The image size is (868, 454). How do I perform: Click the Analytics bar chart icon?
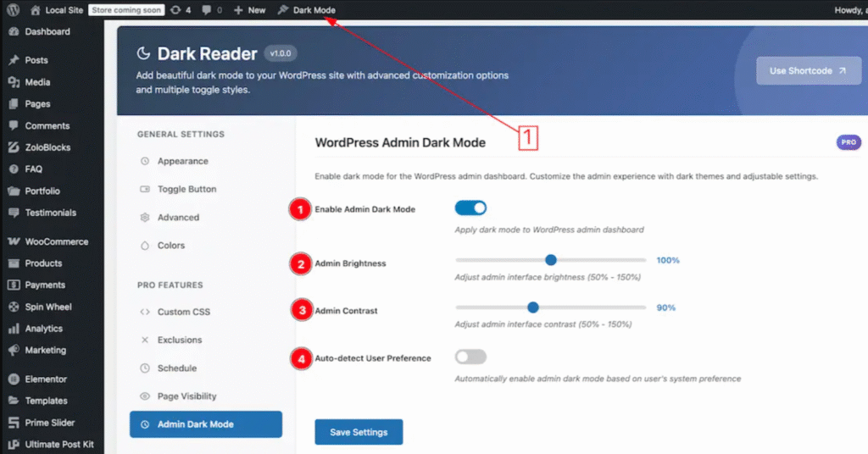[14, 329]
